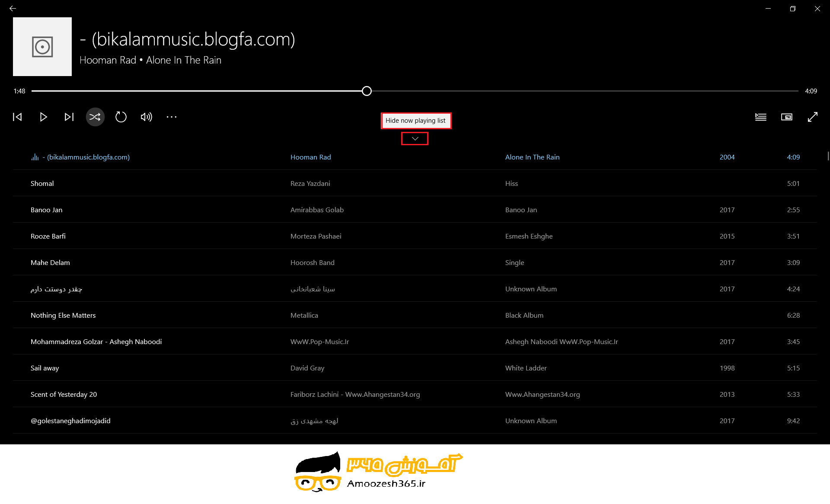This screenshot has width=830, height=504.
Task: Go back using the back arrow
Action: [13, 8]
